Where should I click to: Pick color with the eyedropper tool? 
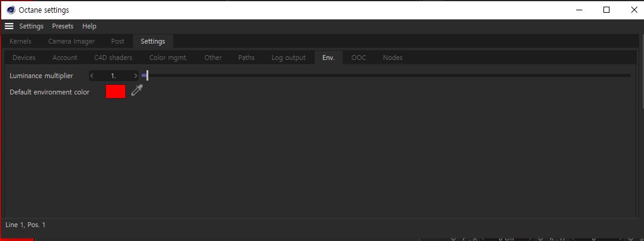tap(137, 90)
